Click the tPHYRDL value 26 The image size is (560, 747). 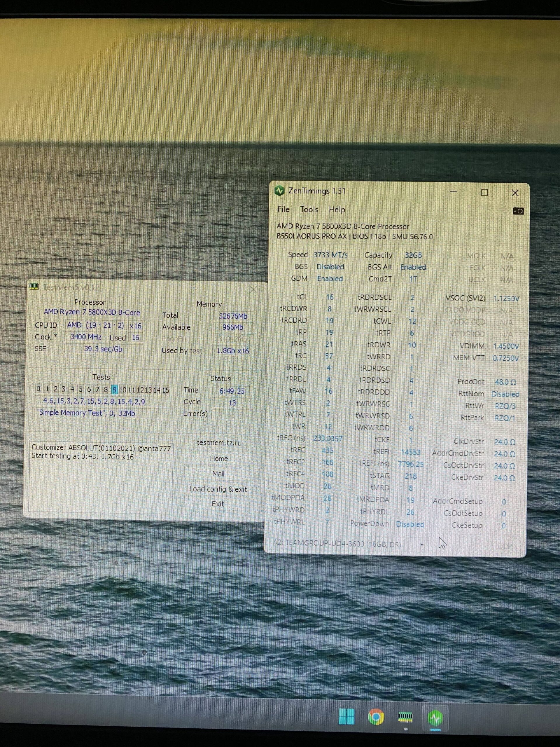point(410,512)
